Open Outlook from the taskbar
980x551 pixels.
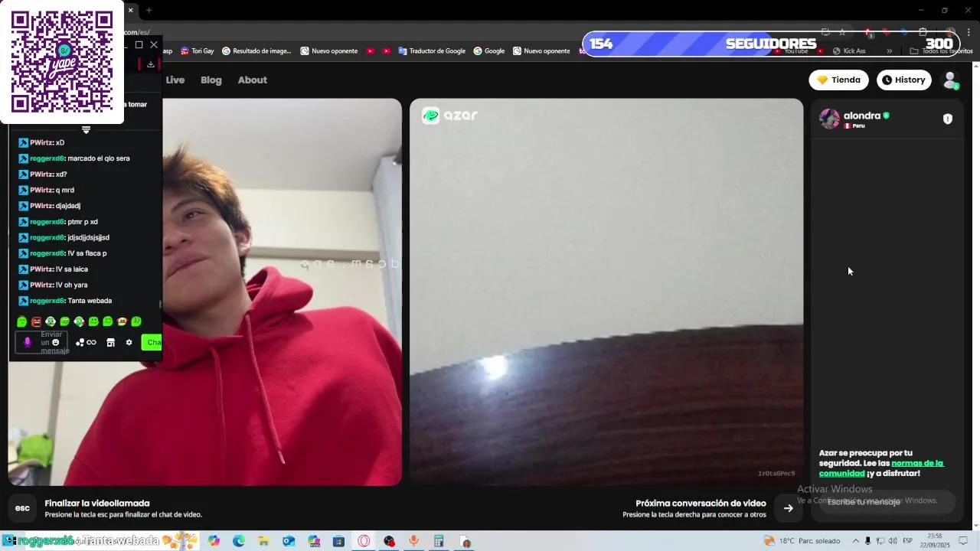(x=289, y=541)
